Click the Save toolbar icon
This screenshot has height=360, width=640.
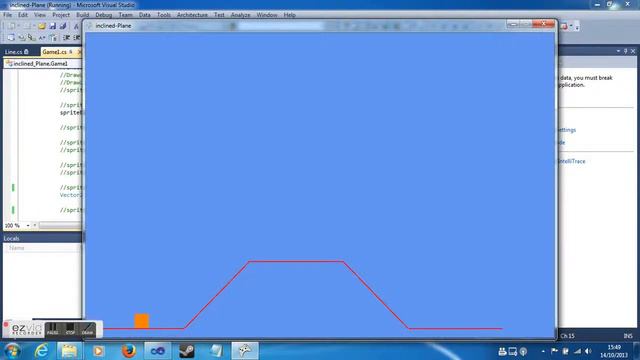pos(52,26)
